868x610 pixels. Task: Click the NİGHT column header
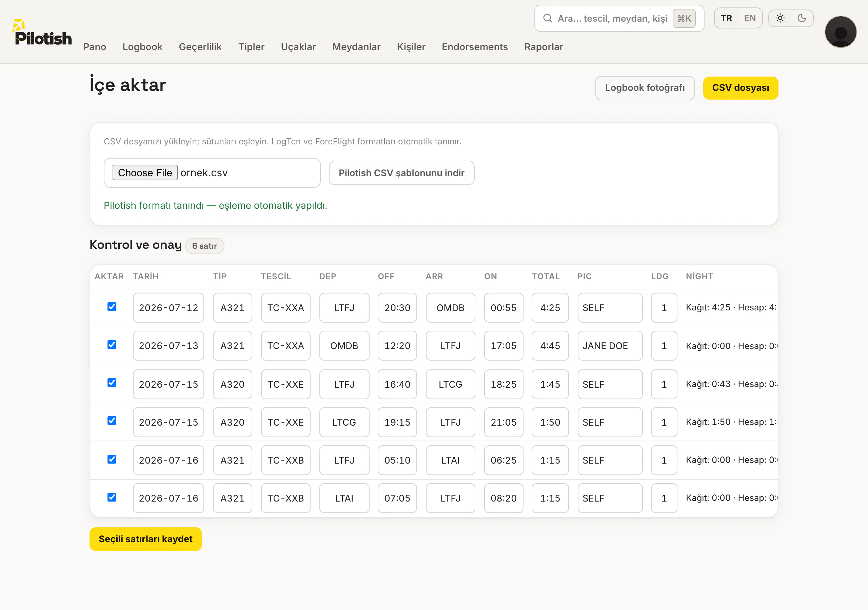point(699,276)
